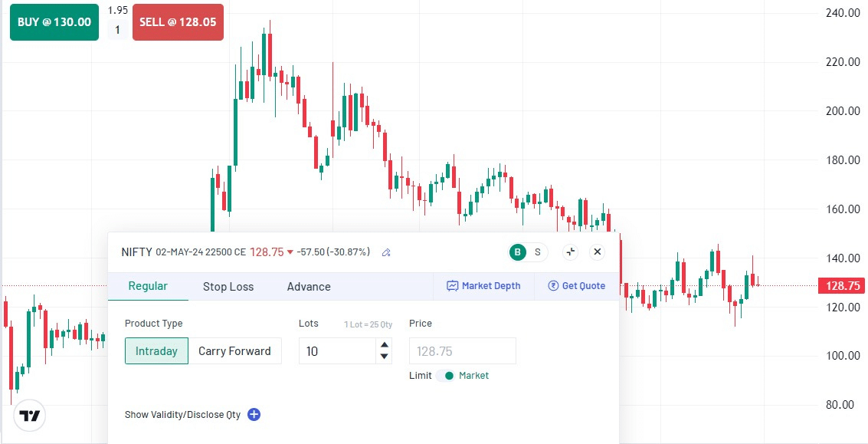Close the NIFTY order window
This screenshot has height=444, width=868.
click(x=598, y=252)
